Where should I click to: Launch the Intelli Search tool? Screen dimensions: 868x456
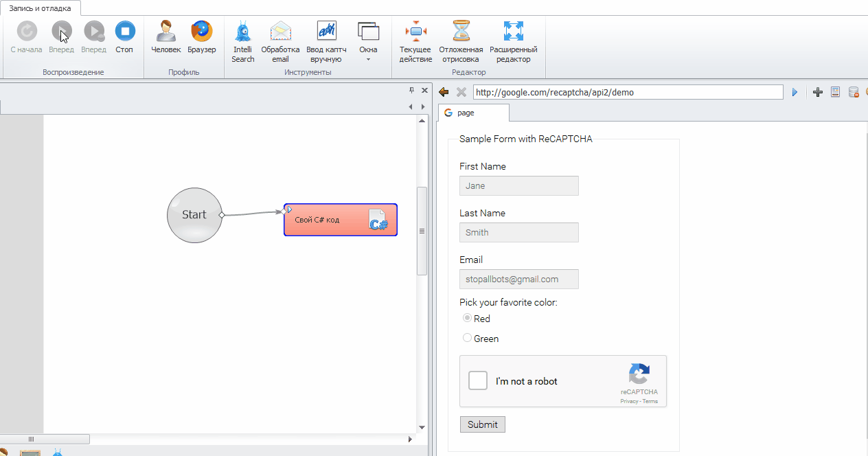click(242, 41)
